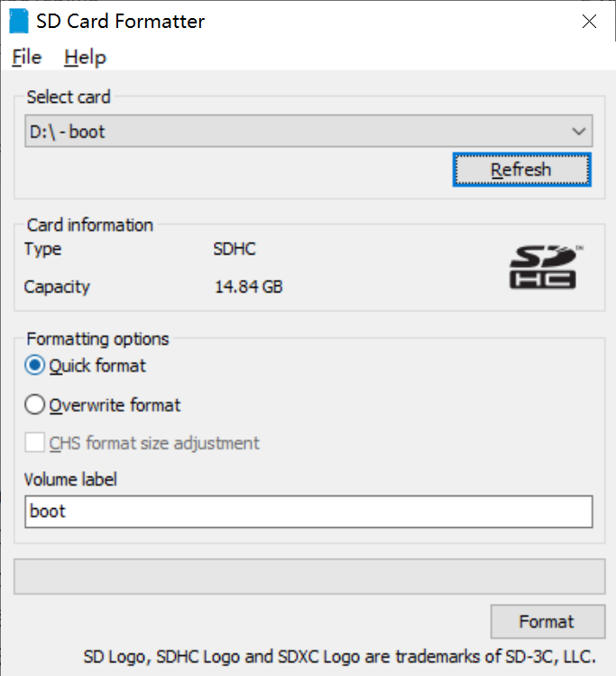The image size is (616, 676).
Task: Click the SD Card Formatter title text
Action: [120, 21]
